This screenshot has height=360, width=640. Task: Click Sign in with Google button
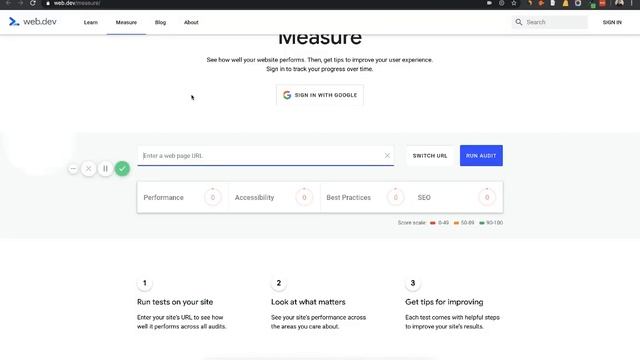pos(320,95)
